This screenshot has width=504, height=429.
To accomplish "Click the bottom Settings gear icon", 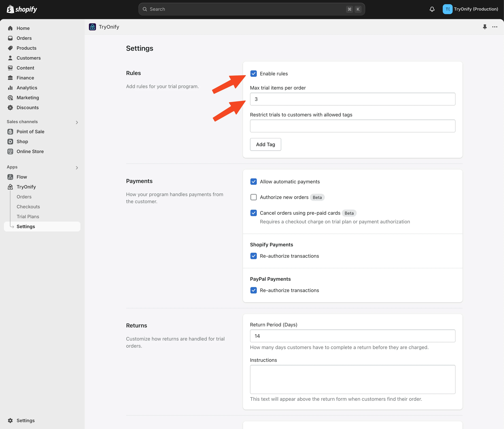I will click(10, 420).
